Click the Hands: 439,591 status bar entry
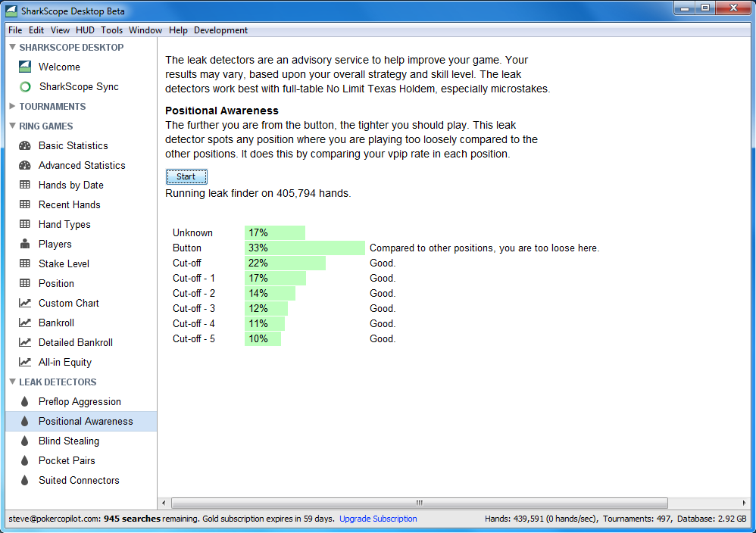The image size is (756, 533). click(x=542, y=519)
